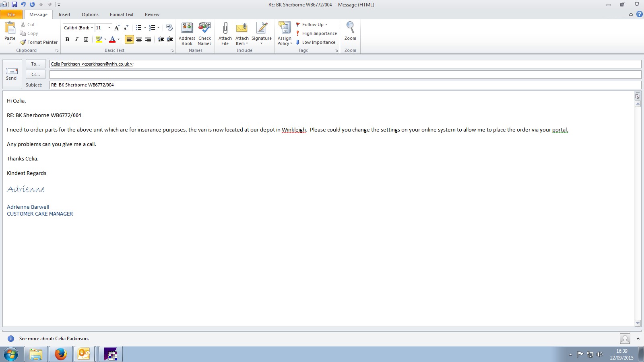Image resolution: width=644 pixels, height=362 pixels.
Task: Center the paragraph text
Action: pyautogui.click(x=139, y=39)
